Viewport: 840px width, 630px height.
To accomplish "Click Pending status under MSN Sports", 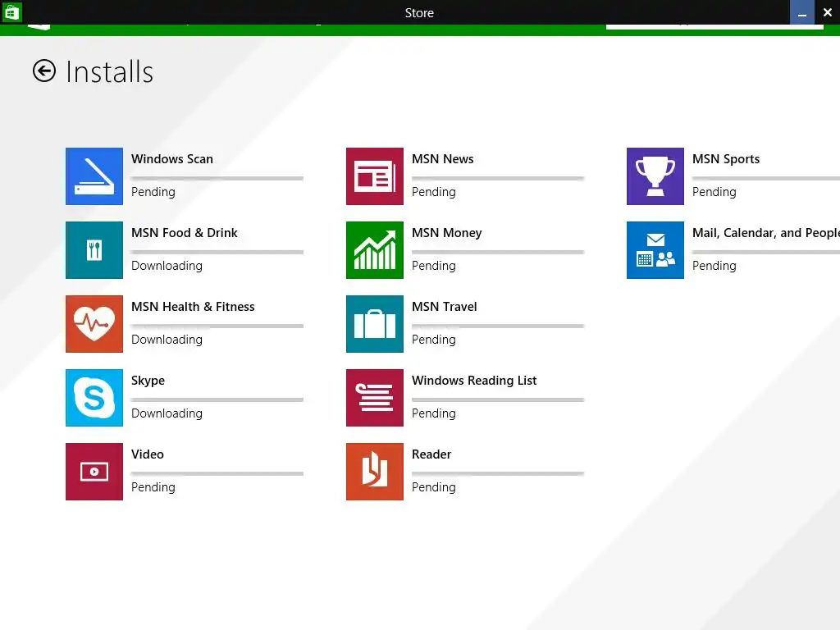I will point(714,192).
